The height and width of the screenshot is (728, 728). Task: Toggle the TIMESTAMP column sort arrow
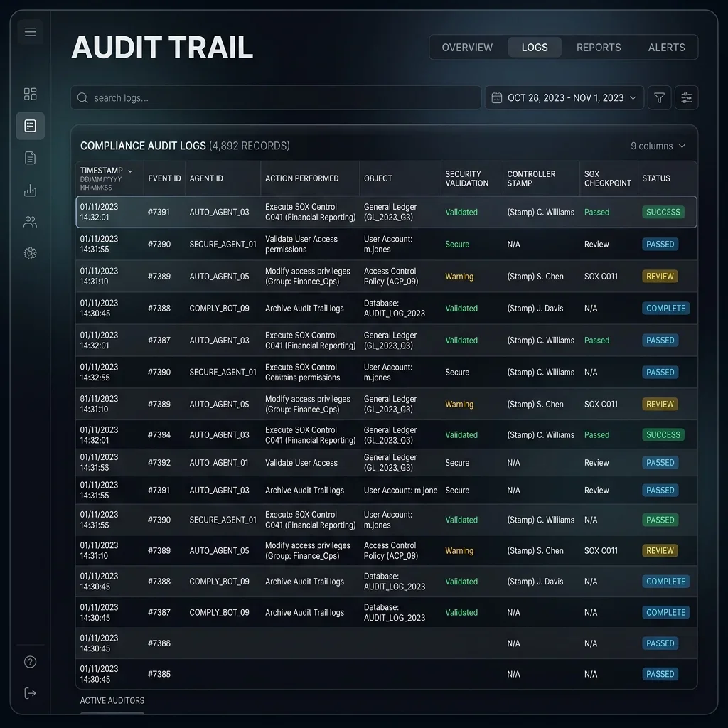pos(130,171)
